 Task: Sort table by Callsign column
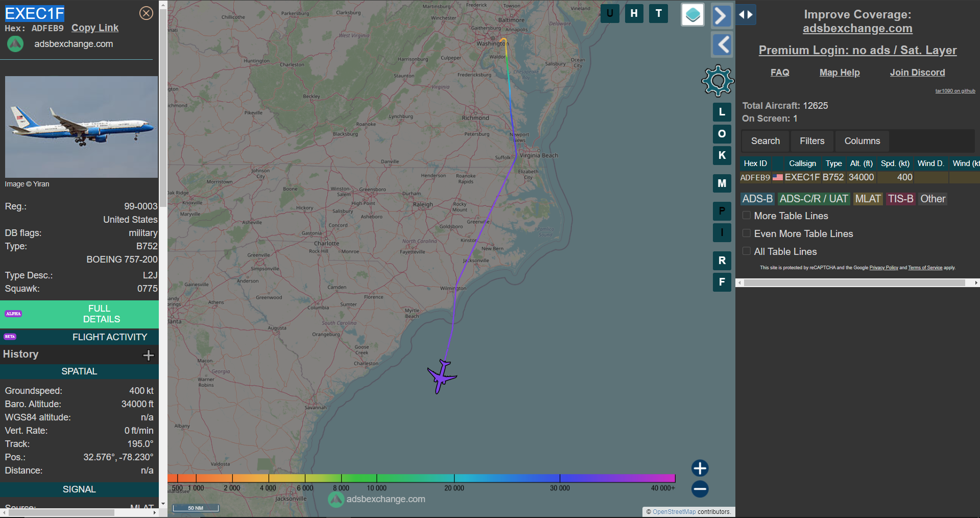pyautogui.click(x=802, y=163)
